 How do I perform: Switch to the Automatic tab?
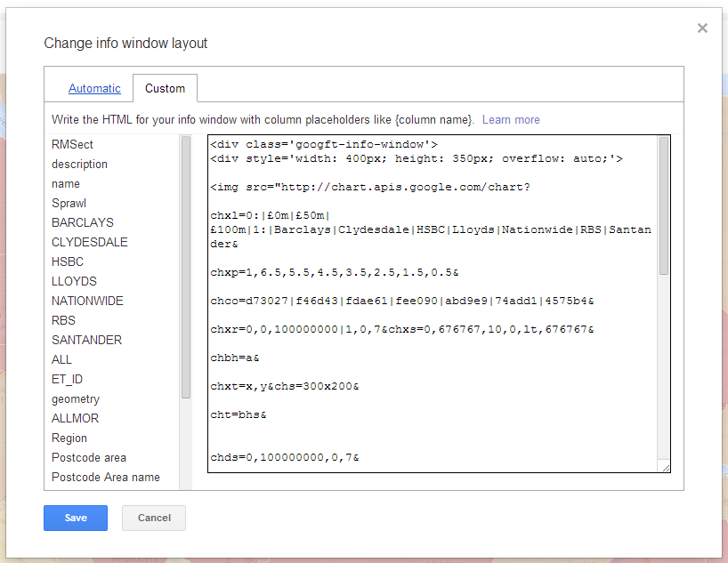(x=94, y=89)
